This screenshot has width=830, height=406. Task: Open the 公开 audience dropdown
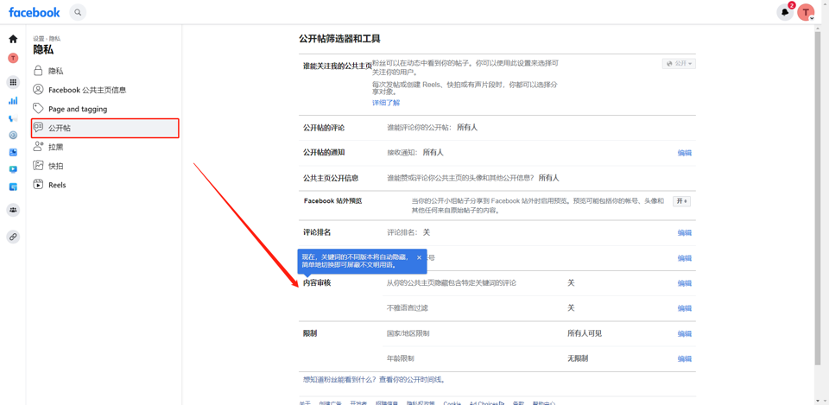click(x=679, y=63)
